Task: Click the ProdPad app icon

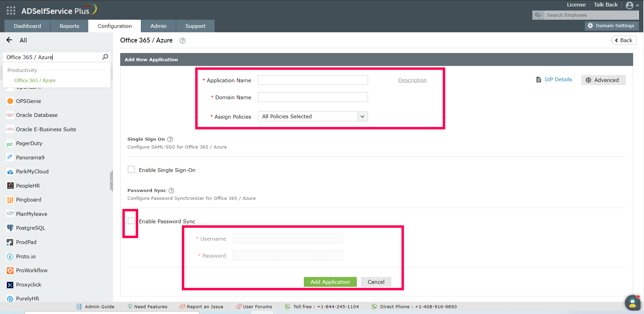Action: click(10, 242)
